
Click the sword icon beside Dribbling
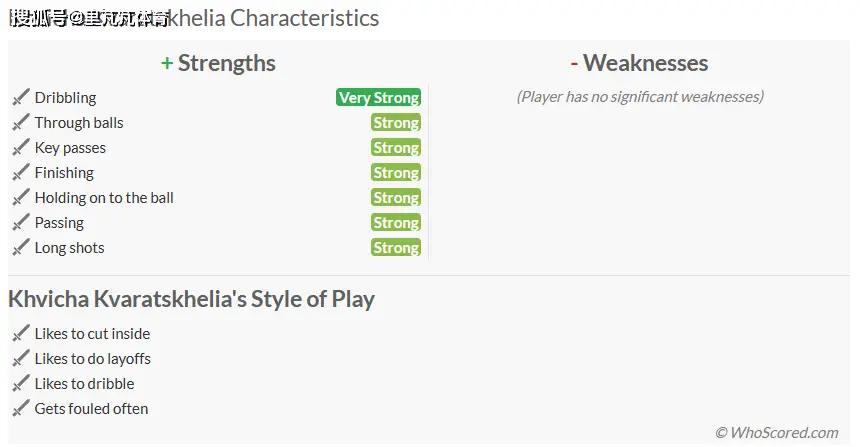click(x=20, y=98)
